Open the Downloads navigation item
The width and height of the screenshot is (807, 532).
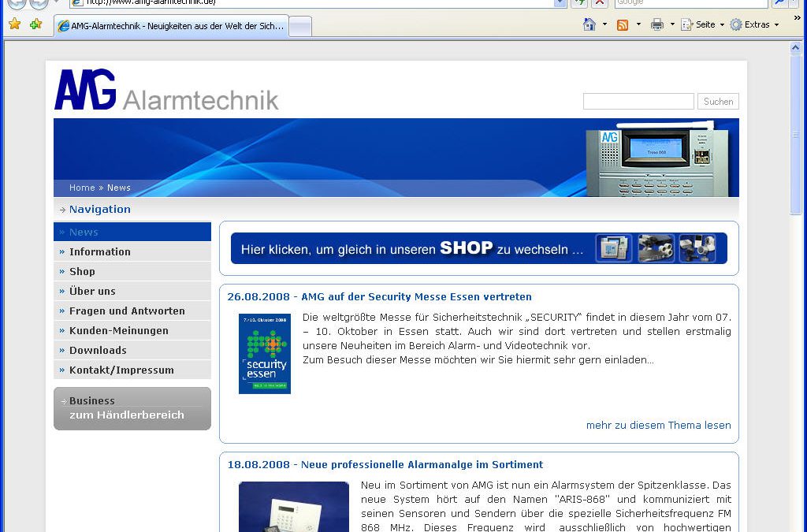(98, 350)
